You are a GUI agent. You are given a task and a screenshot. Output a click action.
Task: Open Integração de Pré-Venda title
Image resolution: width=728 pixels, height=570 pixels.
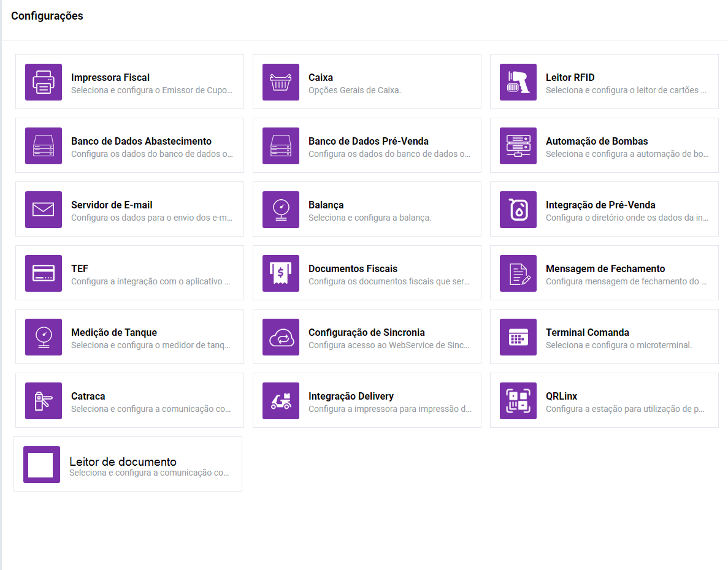point(600,205)
